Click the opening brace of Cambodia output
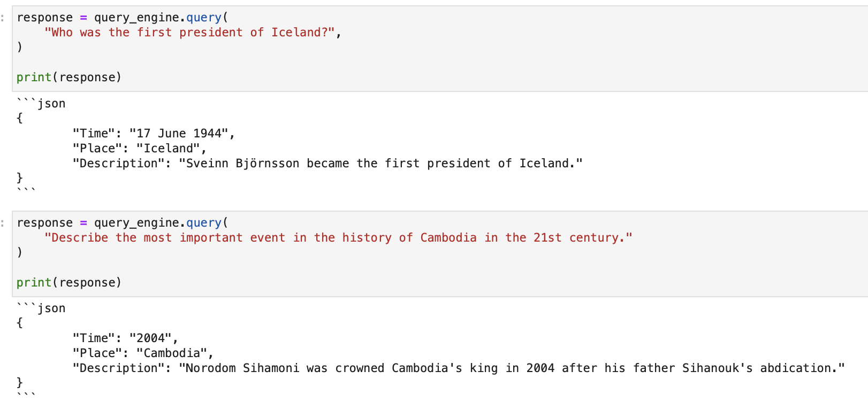 (20, 323)
